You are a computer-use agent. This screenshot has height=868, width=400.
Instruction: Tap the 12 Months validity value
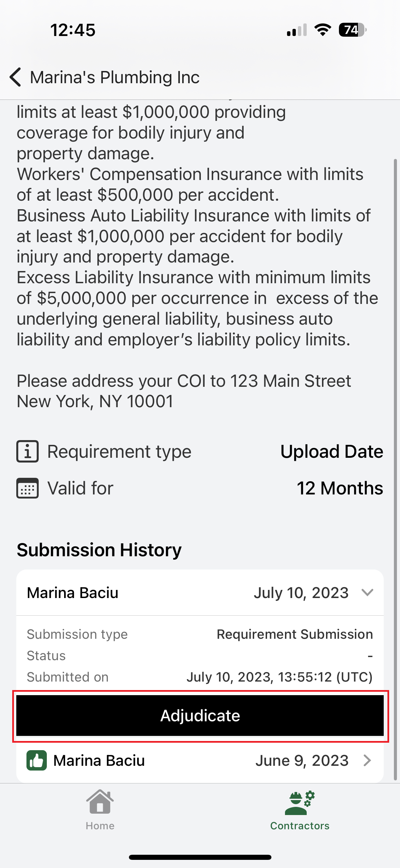tap(340, 488)
